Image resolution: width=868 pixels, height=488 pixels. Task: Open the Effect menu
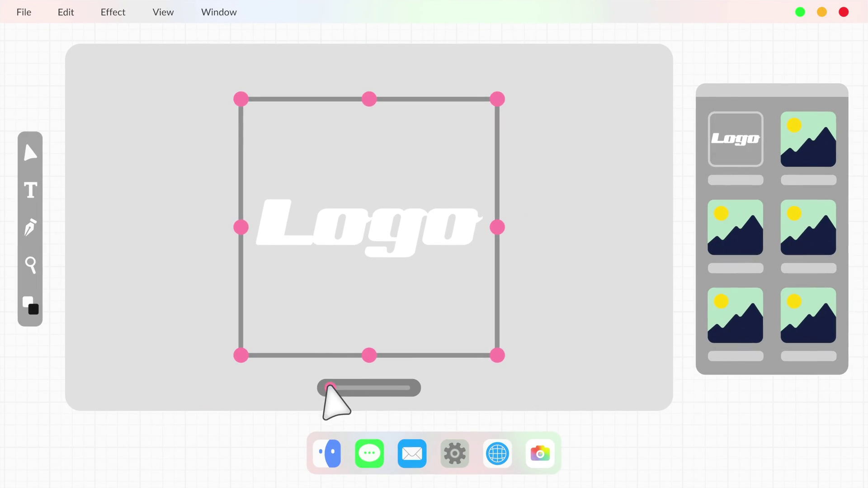(x=113, y=12)
